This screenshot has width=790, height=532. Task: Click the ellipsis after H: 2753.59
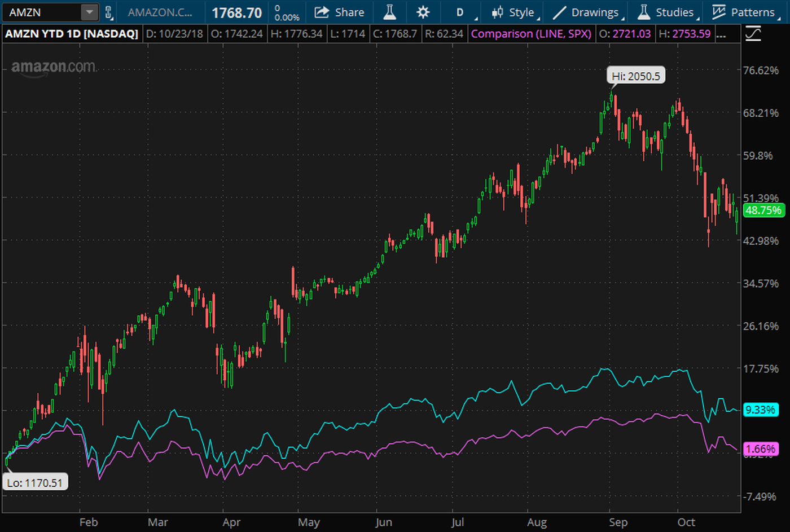[721, 35]
